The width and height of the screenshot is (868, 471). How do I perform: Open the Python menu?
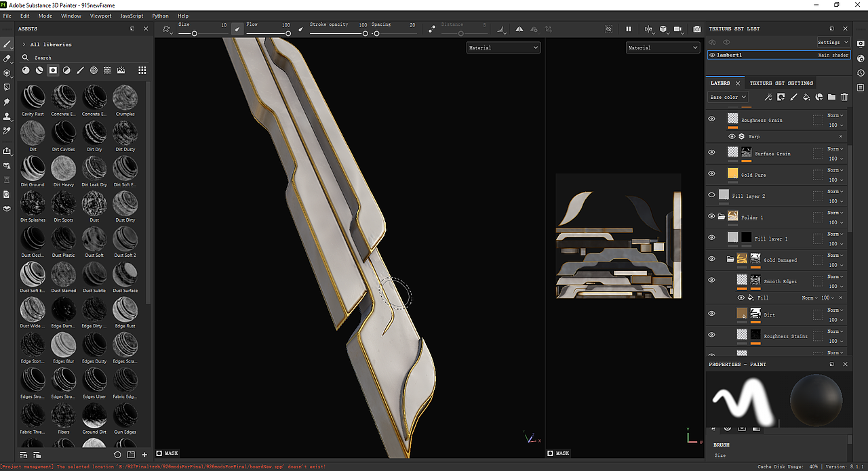point(161,16)
